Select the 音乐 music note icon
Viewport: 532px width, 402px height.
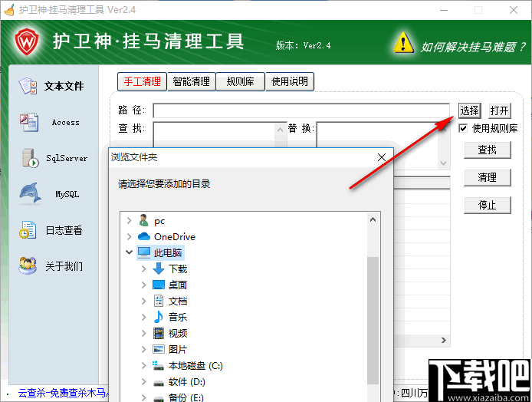pos(159,317)
